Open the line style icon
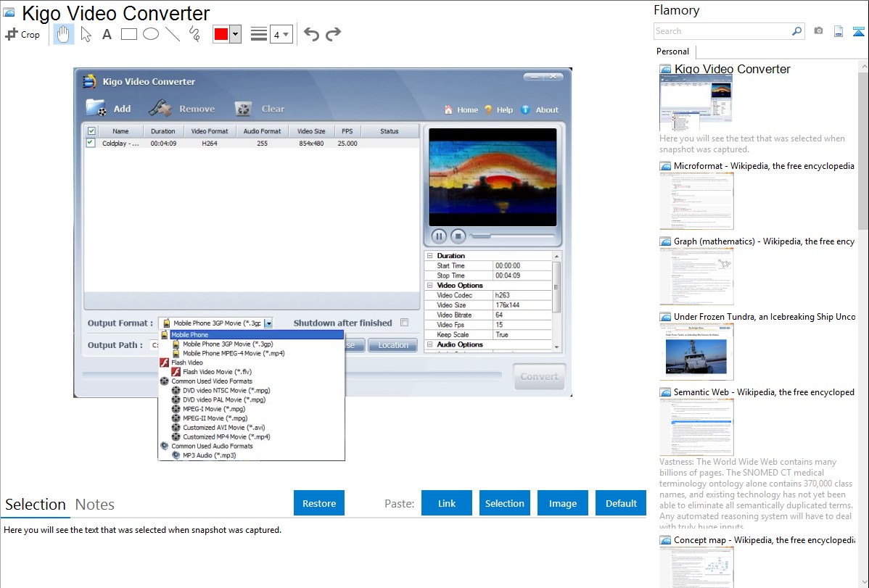 coord(259,34)
